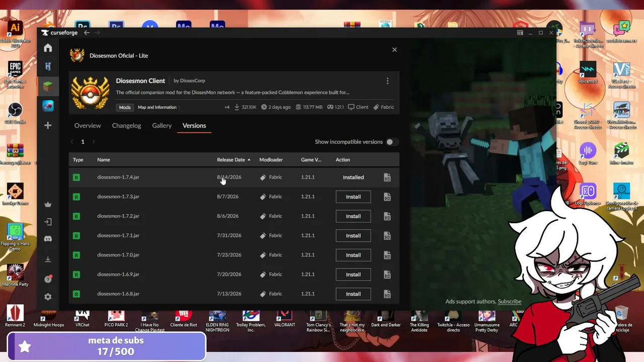Select the Minecraft grass block sidebar icon

coord(48,86)
